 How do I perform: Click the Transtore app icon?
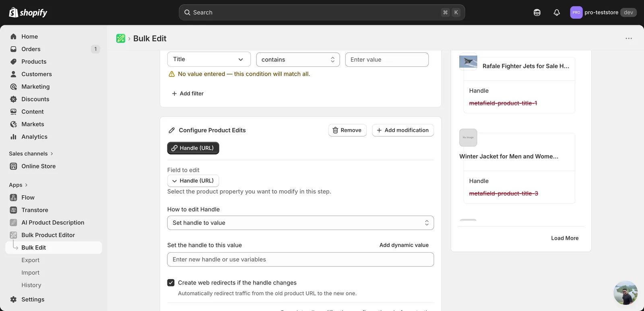(13, 210)
